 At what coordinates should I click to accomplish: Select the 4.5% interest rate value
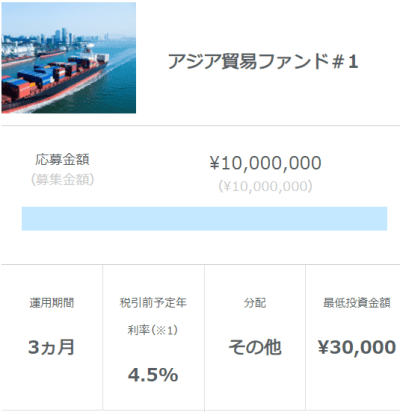coord(153,375)
